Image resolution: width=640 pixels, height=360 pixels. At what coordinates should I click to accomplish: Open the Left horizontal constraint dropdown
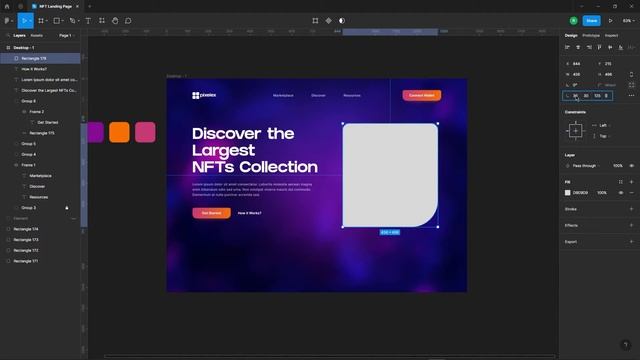click(x=603, y=125)
